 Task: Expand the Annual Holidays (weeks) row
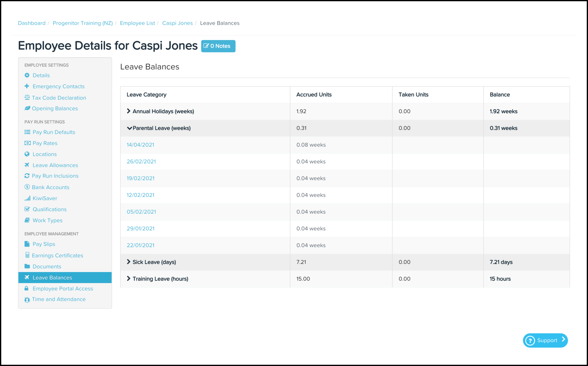click(129, 111)
